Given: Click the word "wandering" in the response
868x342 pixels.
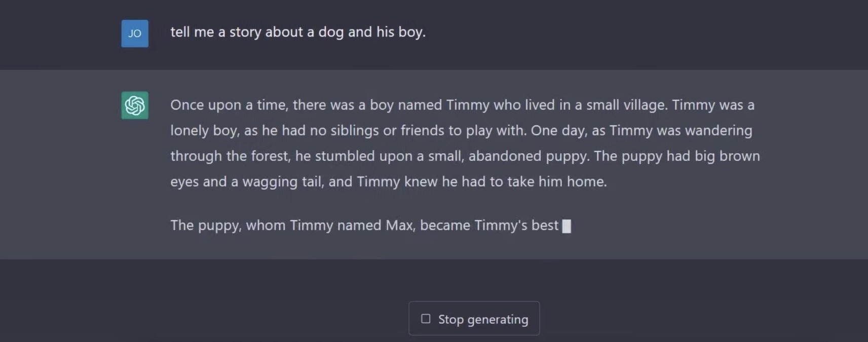Looking at the screenshot, I should (719, 131).
